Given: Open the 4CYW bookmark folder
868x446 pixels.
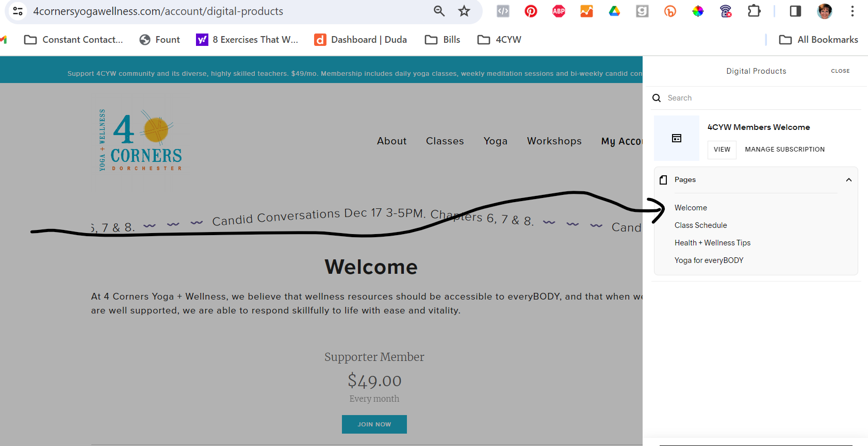Looking at the screenshot, I should pyautogui.click(x=499, y=40).
